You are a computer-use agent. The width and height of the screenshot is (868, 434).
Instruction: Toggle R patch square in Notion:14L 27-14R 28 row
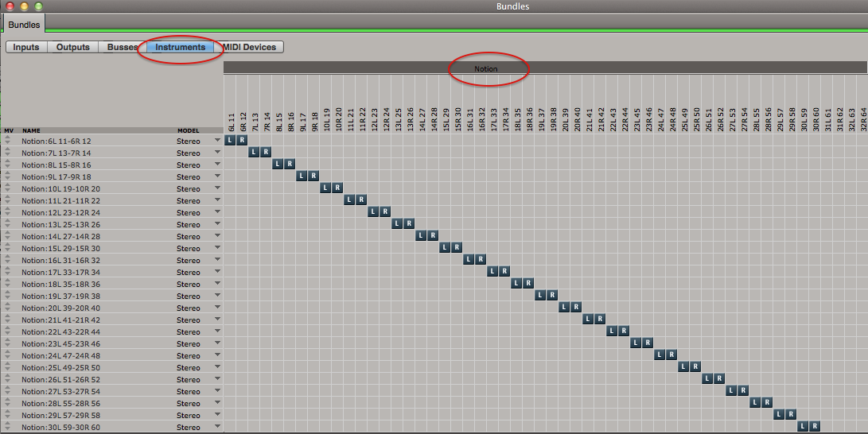pos(433,235)
